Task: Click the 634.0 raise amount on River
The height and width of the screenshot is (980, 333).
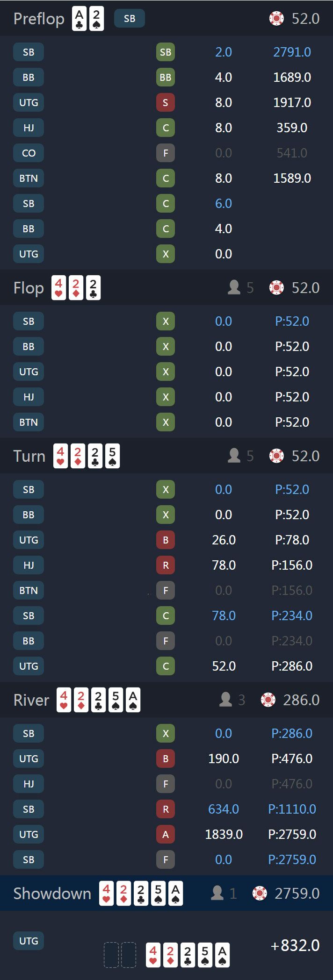Action: 224,809
